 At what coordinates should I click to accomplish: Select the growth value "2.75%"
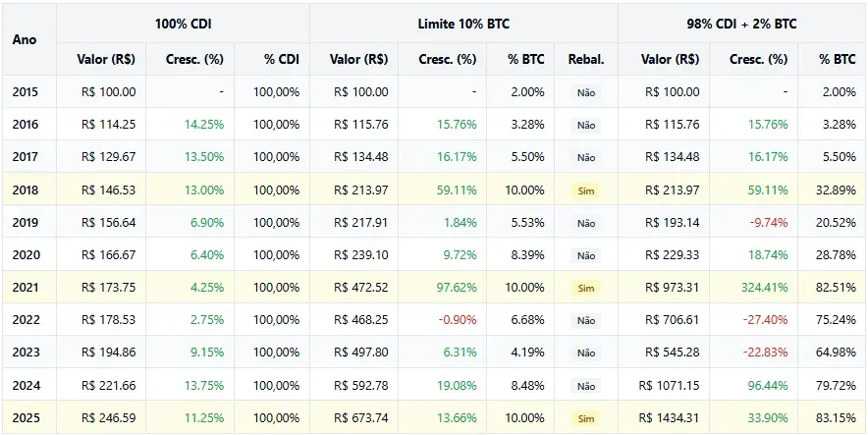207,320
